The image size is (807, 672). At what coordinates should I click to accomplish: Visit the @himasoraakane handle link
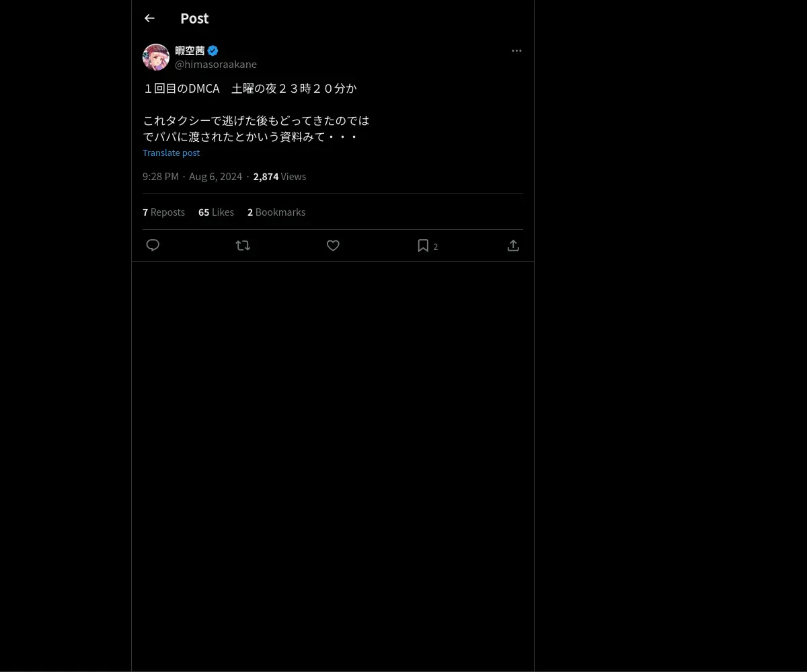coord(216,65)
